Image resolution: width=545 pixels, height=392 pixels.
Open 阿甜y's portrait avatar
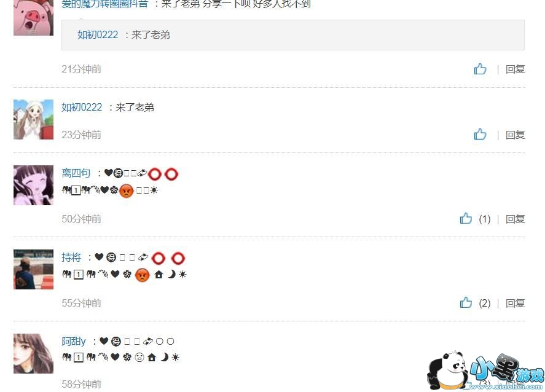pos(33,353)
